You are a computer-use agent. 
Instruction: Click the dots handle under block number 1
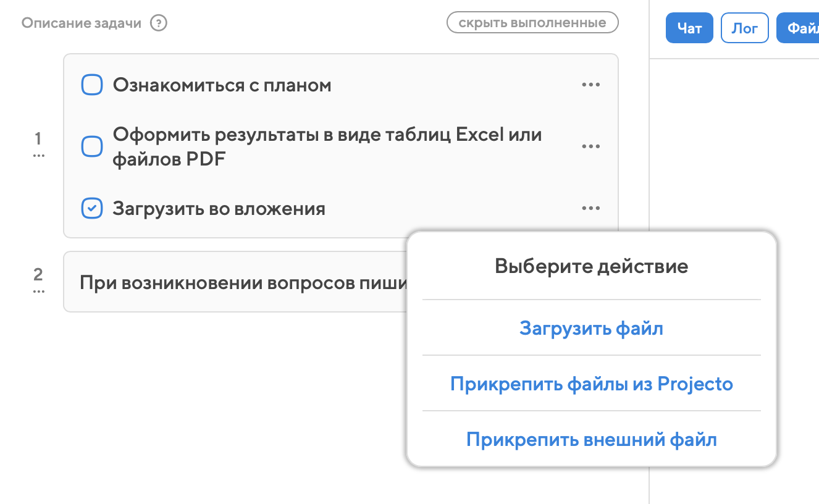[x=38, y=156]
